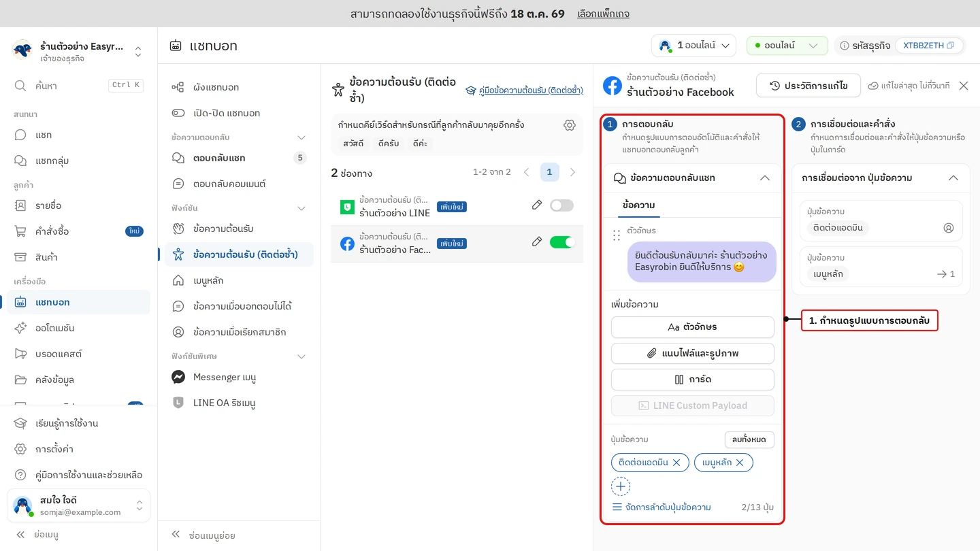Image resolution: width=980 pixels, height=551 pixels.
Task: Open the keyword settings gear icon
Action: pos(570,125)
